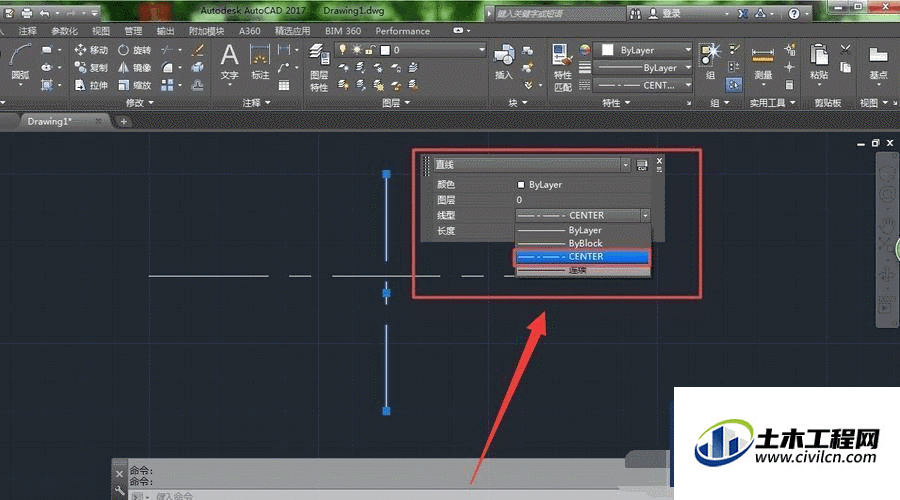Use the Stretch (拉伸) tool

[x=91, y=85]
